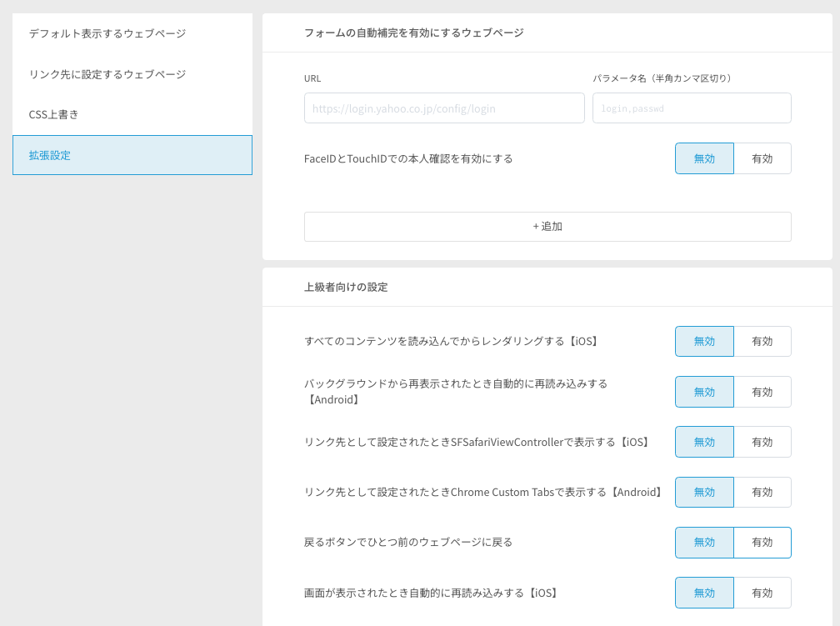The height and width of the screenshot is (626, 840).
Task: Click the +追加 button
Action: pos(547,227)
